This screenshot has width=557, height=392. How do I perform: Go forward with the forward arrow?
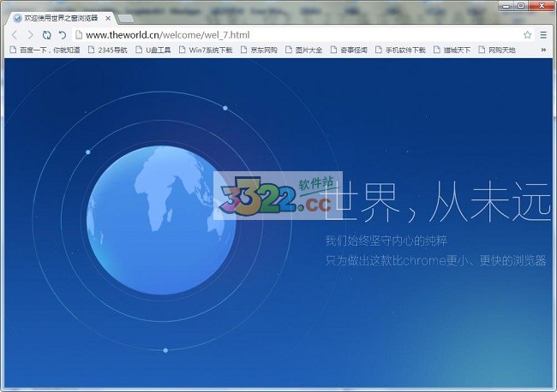coord(31,35)
